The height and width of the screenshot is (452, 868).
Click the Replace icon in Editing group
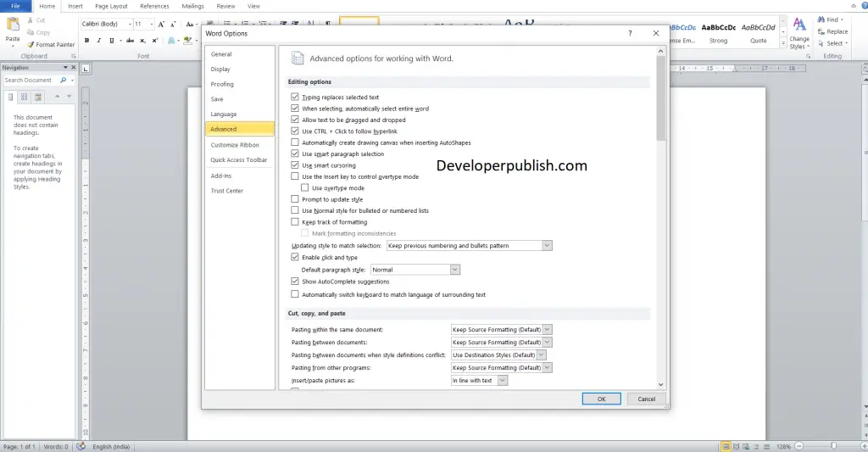pos(821,31)
